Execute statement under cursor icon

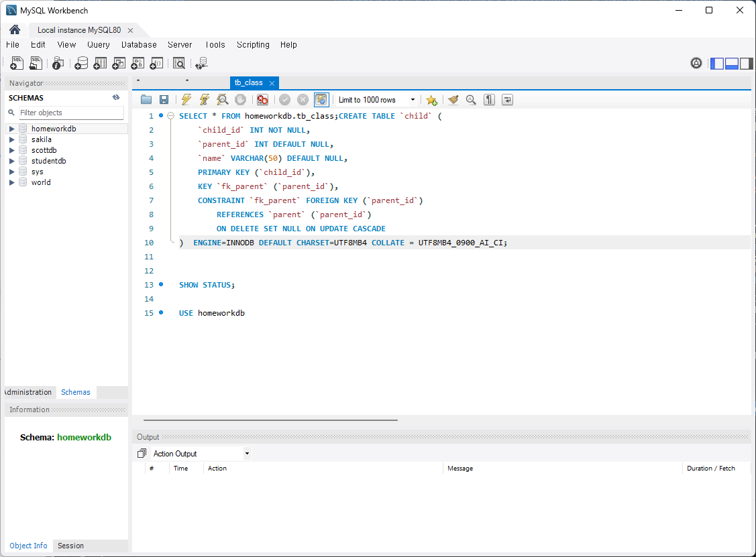click(x=205, y=100)
